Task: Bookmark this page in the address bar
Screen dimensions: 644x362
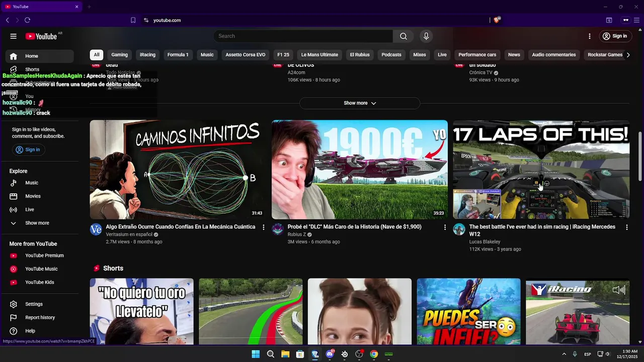Action: (133, 20)
